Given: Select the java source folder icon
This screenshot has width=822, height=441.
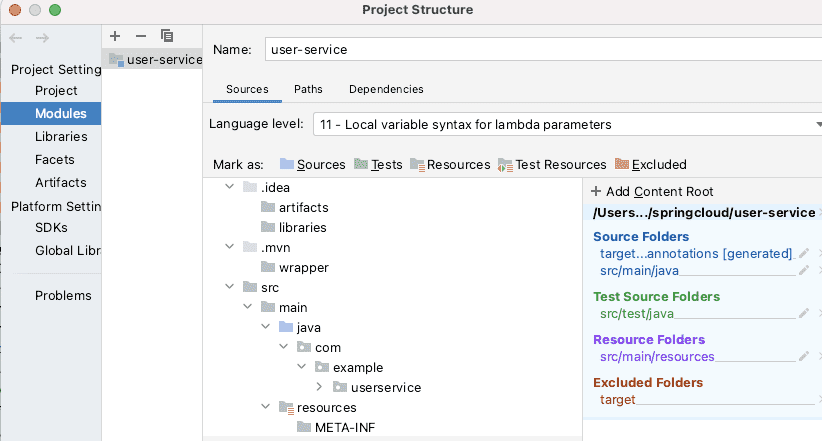Looking at the screenshot, I should click(286, 327).
